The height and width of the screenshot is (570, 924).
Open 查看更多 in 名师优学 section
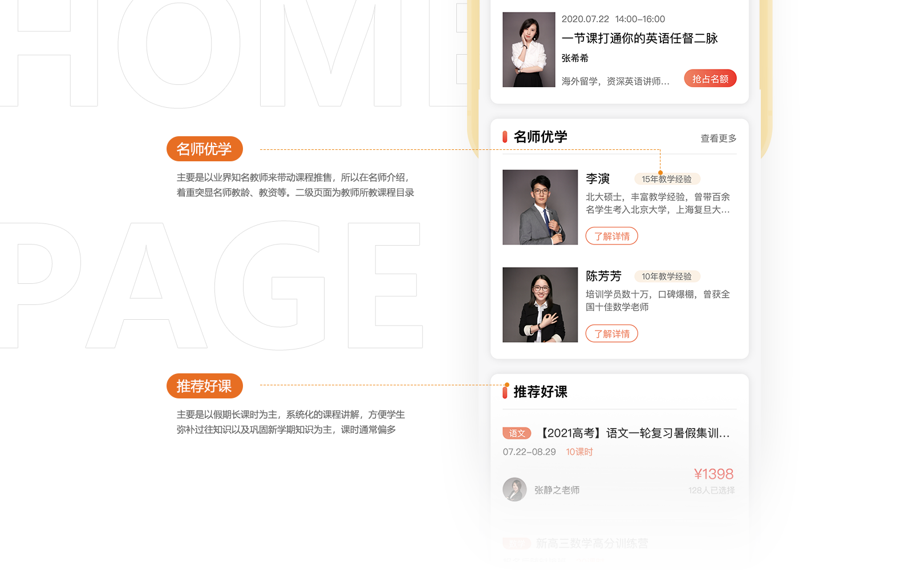pos(718,139)
